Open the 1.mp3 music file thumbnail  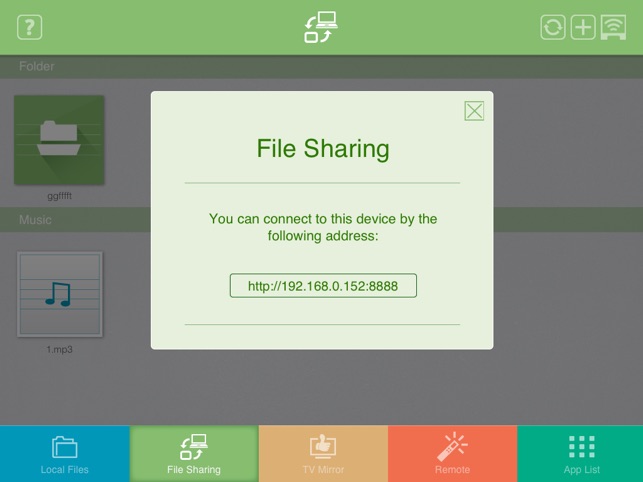pyautogui.click(x=59, y=294)
